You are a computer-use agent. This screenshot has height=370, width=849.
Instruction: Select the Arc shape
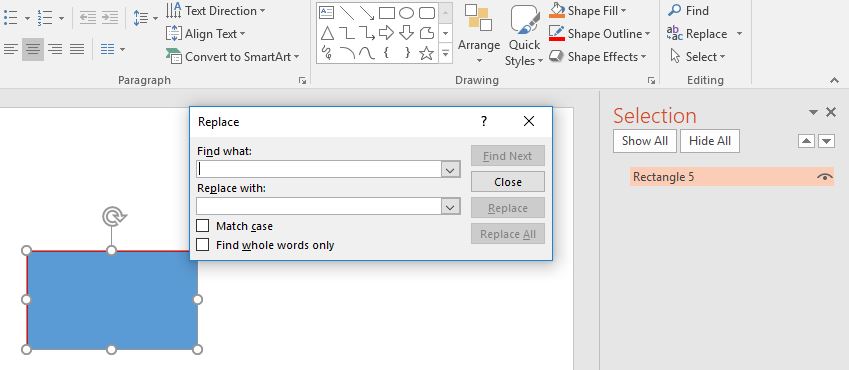(347, 53)
